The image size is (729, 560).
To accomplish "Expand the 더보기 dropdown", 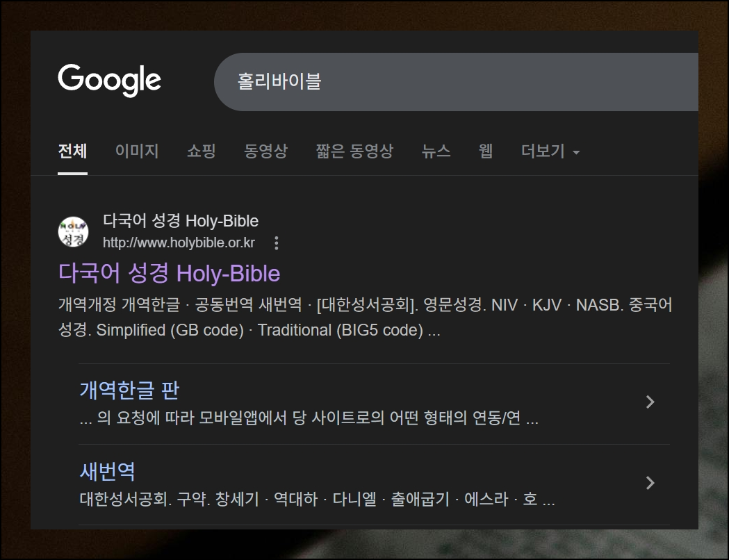I will pyautogui.click(x=550, y=151).
